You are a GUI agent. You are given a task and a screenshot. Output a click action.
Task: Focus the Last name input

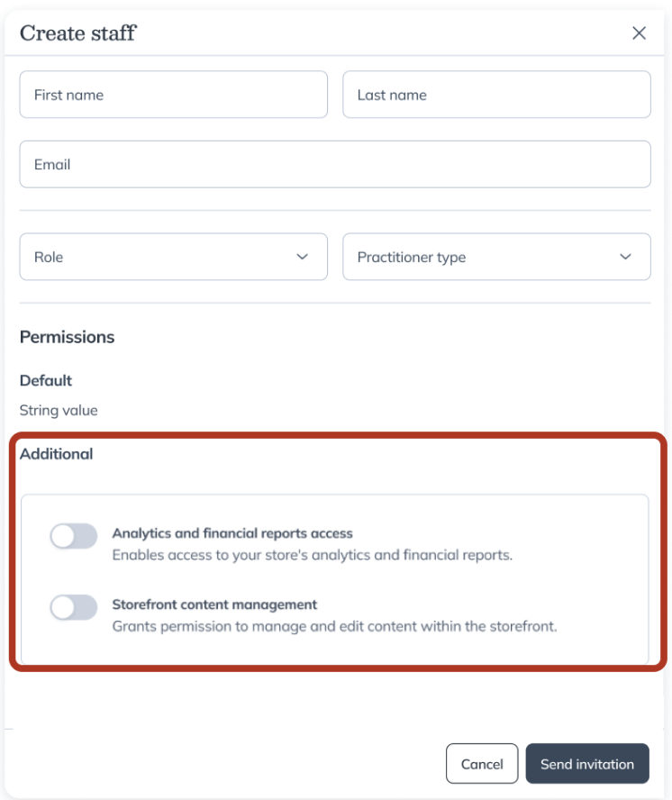tap(496, 95)
